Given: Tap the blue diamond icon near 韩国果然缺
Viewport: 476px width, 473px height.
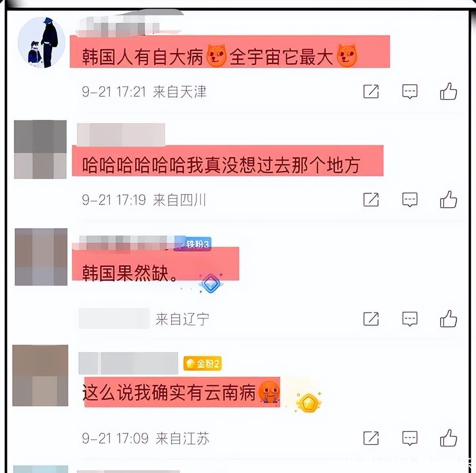Looking at the screenshot, I should (211, 283).
